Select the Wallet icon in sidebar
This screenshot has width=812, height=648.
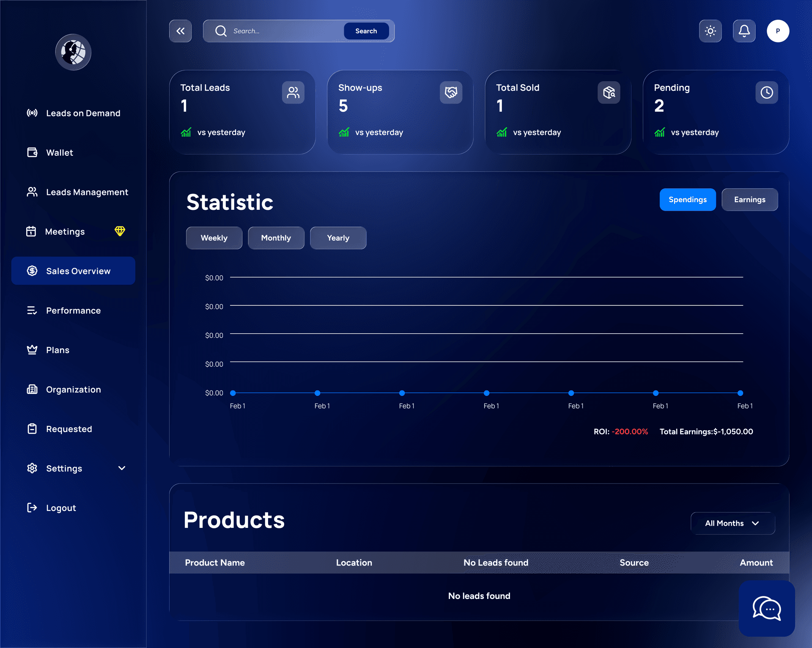point(32,152)
